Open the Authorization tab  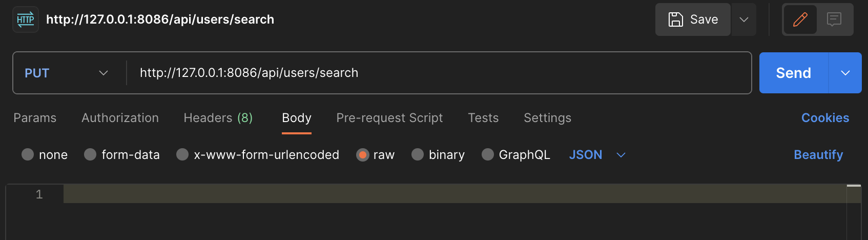point(120,118)
